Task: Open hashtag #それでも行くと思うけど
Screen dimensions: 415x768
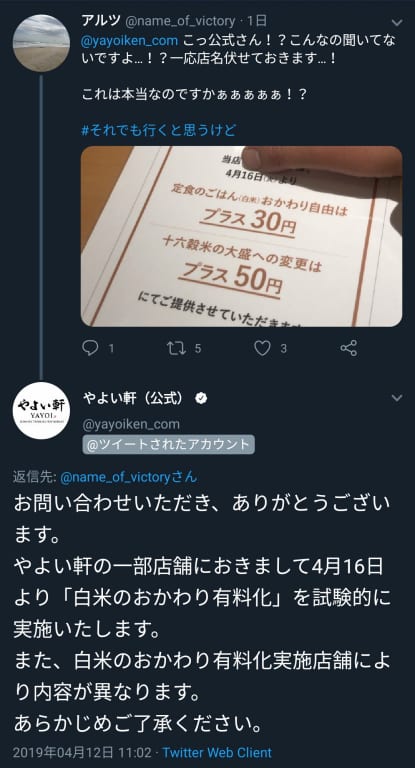Action: pyautogui.click(x=159, y=130)
